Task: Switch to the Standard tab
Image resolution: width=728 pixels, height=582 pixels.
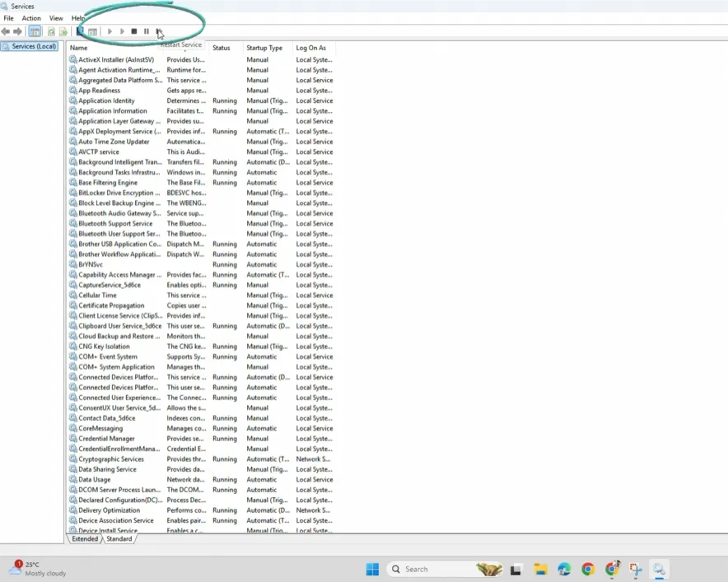Action: (119, 539)
